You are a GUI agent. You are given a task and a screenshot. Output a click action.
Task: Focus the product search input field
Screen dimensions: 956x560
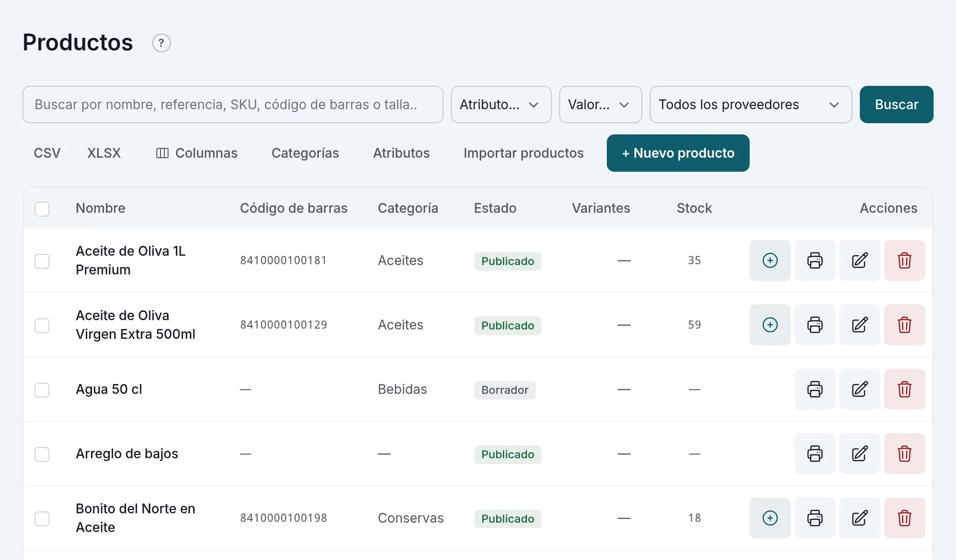[232, 105]
